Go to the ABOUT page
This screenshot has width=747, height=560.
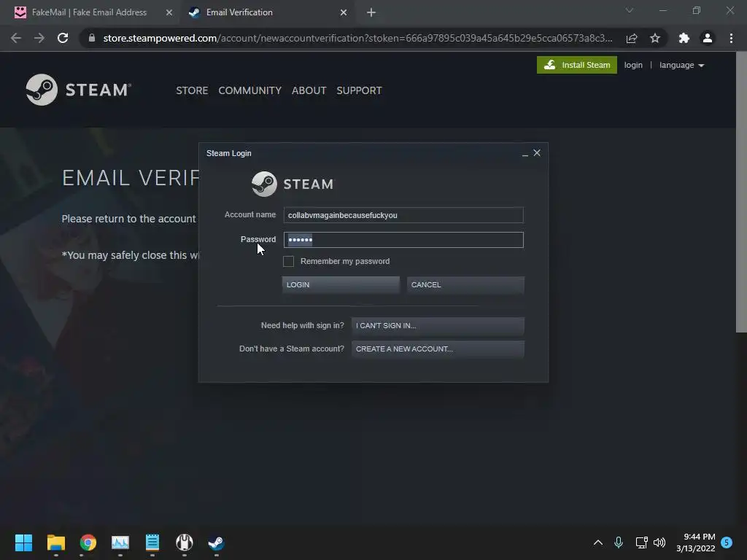[309, 90]
